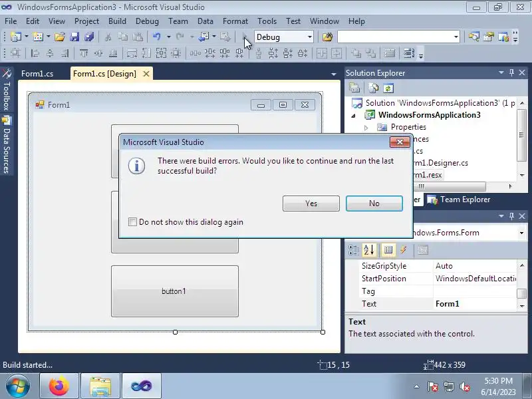Open the New Project dropdown arrow
The height and width of the screenshot is (399, 532).
point(27,37)
